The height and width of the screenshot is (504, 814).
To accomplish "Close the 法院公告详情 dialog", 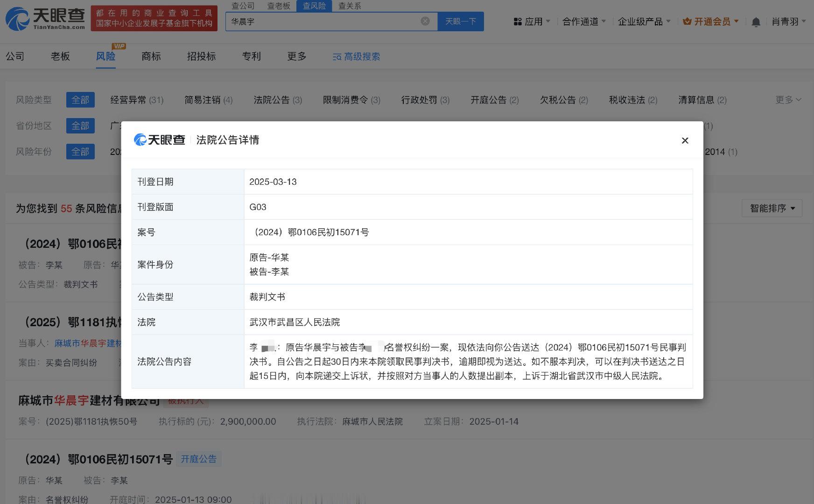I will click(x=685, y=140).
